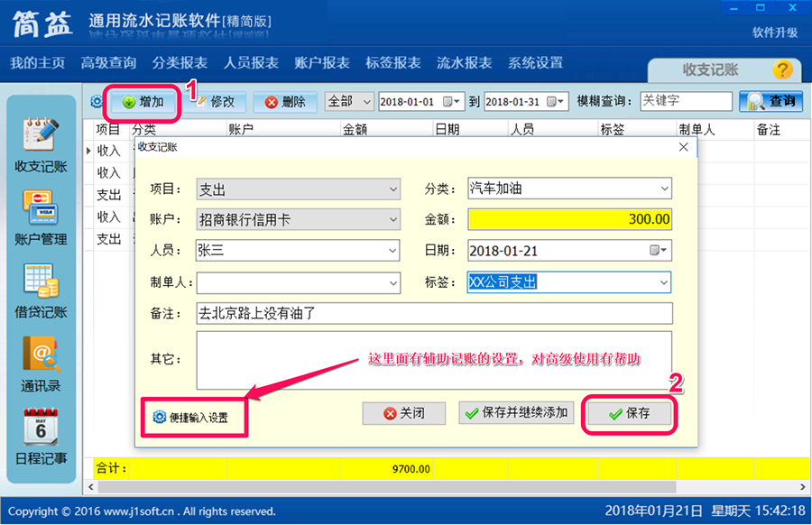Close the 收支记账 dialog with X

pyautogui.click(x=684, y=147)
